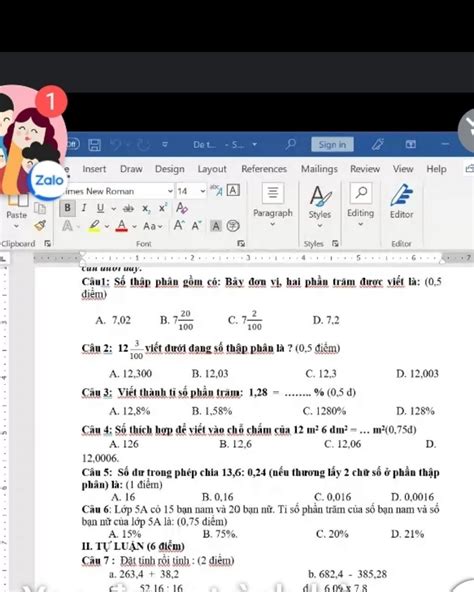This screenshot has width=474, height=592.
Task: Increase font size with grow font icon
Action: [179, 225]
